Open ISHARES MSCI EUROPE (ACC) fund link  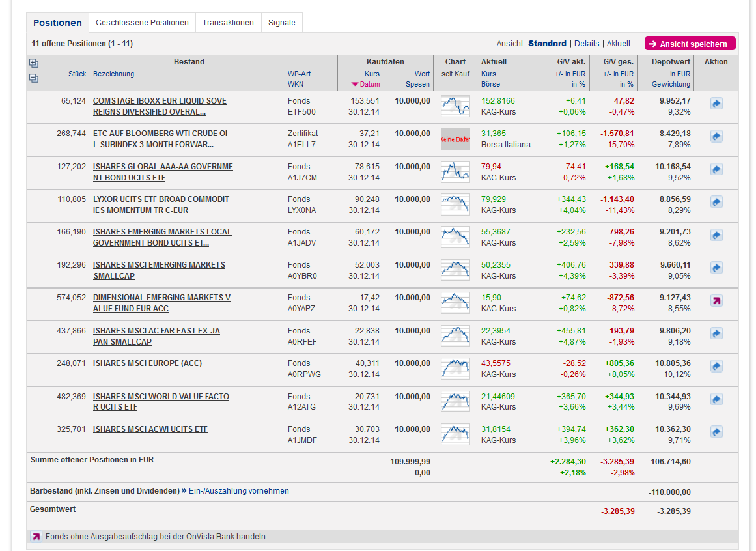coord(147,363)
